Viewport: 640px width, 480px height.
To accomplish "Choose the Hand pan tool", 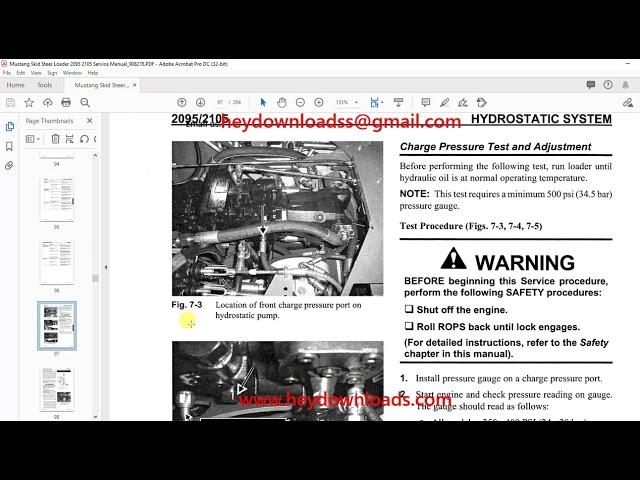I will tap(282, 102).
